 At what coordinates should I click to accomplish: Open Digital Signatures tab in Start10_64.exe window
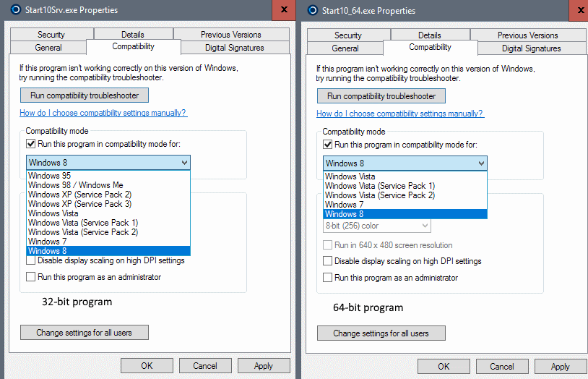click(532, 48)
